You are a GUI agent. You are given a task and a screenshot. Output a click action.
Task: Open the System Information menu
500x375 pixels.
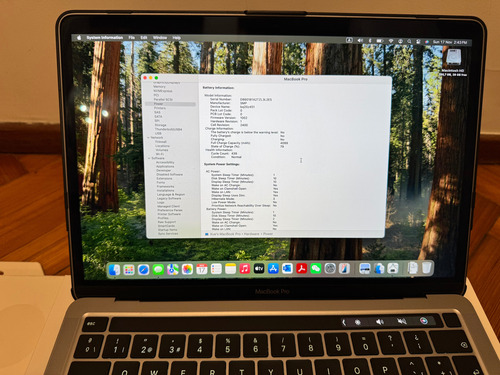click(x=105, y=38)
